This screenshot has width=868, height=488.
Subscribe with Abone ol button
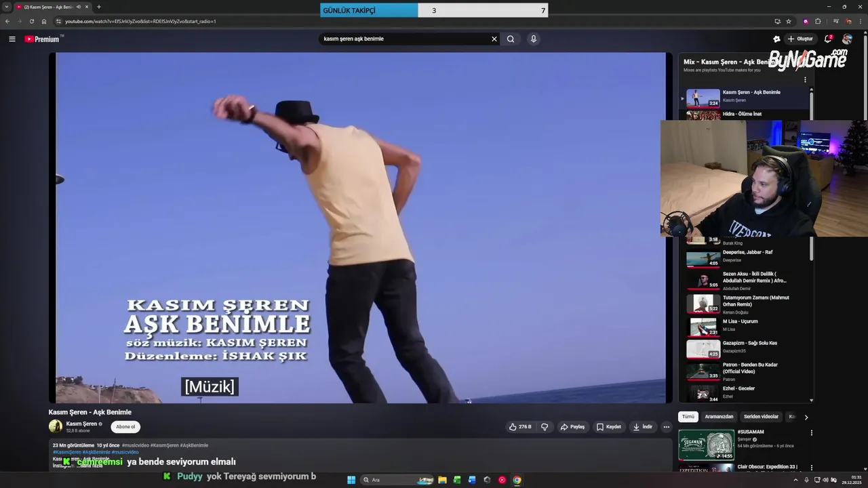pos(125,427)
